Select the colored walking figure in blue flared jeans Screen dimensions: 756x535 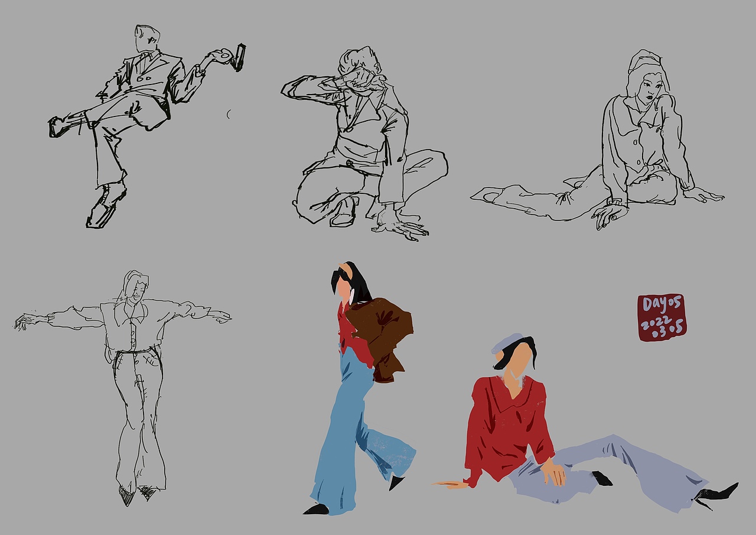[360, 388]
